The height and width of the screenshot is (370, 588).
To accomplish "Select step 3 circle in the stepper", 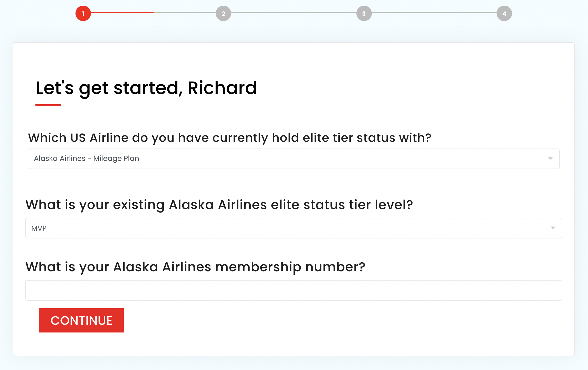I will tap(364, 13).
